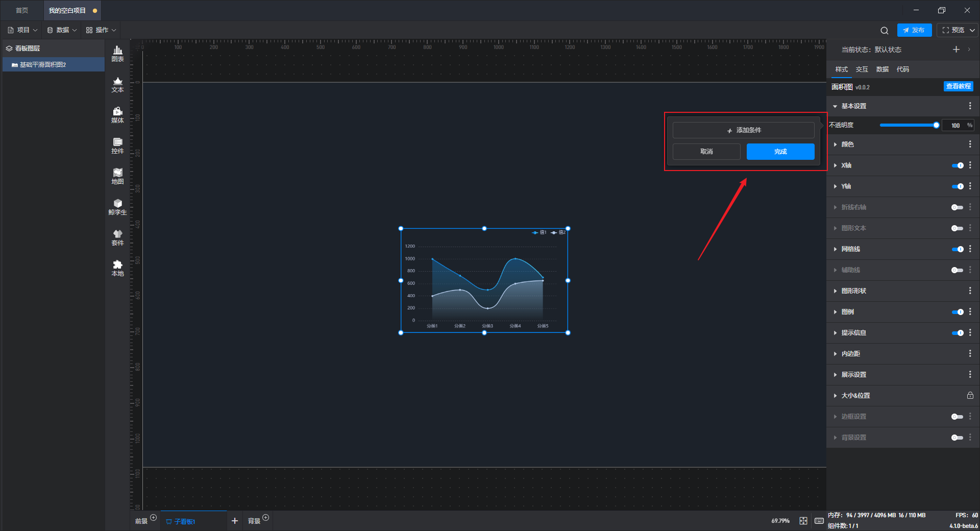Screen dimensions: 980x531
Task: Open 图例 more options menu
Action: click(970, 312)
